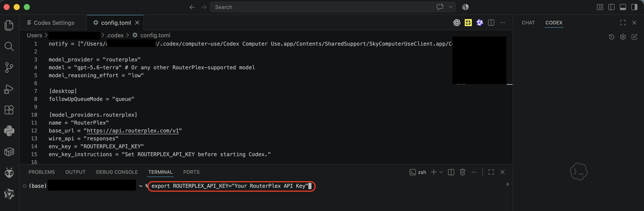
Task: Click the model_reasoning_effort = "low" line
Action: point(96,75)
